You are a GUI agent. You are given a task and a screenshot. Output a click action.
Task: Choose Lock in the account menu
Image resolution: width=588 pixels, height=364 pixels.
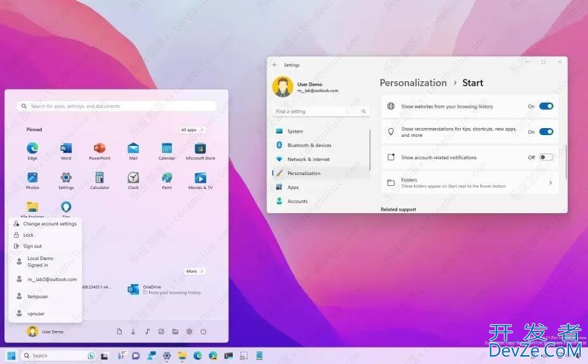click(29, 235)
